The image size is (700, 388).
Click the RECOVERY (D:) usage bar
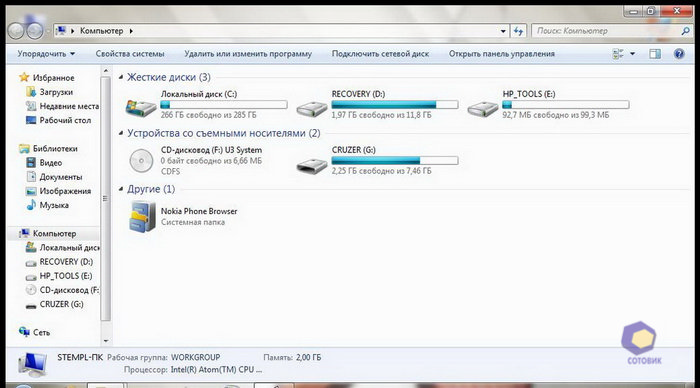click(x=395, y=104)
